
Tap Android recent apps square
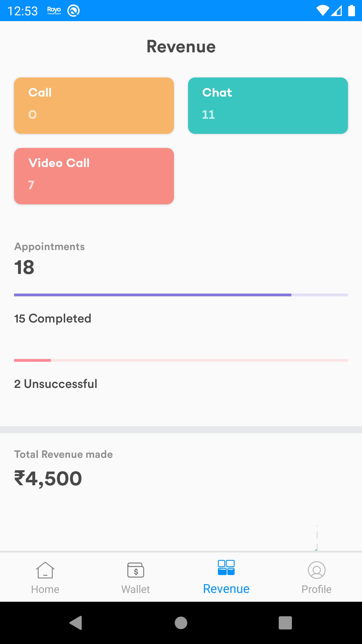click(285, 623)
